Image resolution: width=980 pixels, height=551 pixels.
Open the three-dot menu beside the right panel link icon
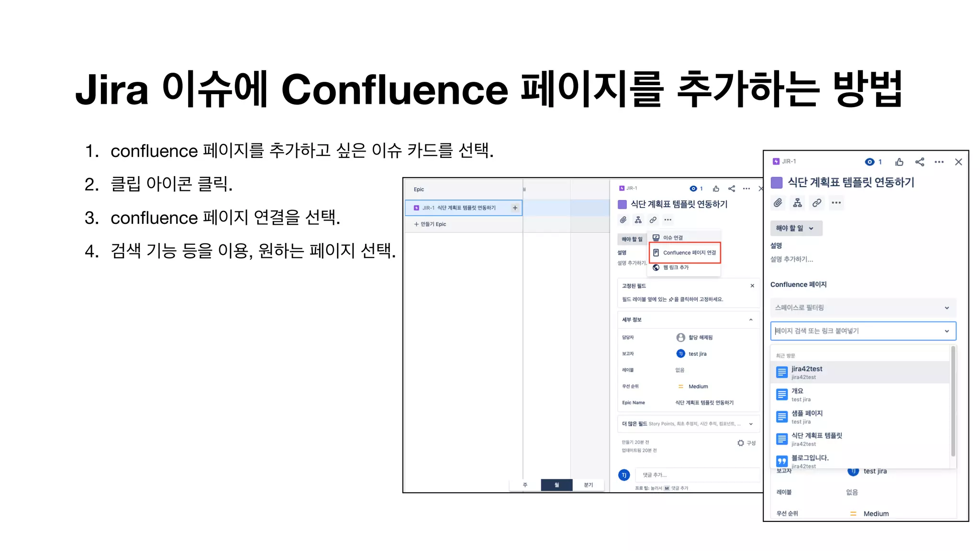[836, 203]
